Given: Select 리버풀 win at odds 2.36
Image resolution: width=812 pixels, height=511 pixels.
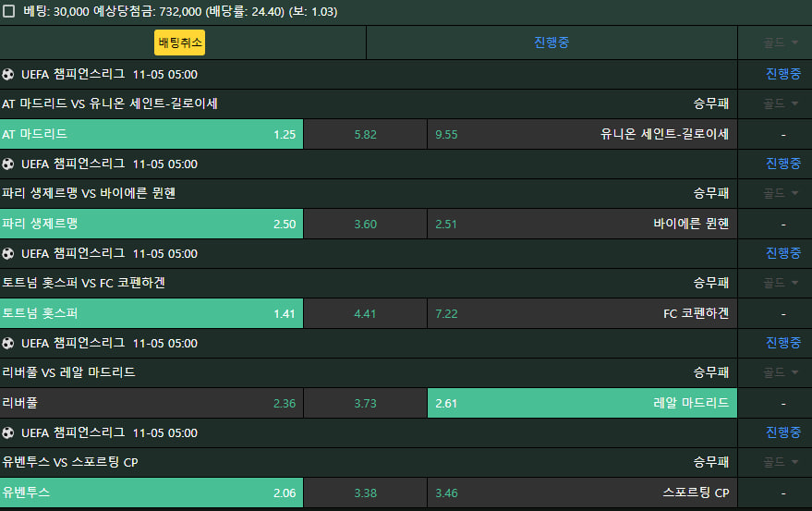Looking at the screenshot, I should (151, 403).
